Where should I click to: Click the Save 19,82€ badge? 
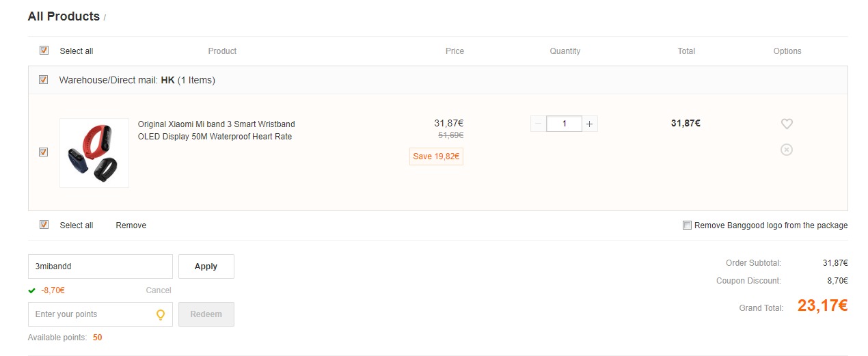point(436,156)
